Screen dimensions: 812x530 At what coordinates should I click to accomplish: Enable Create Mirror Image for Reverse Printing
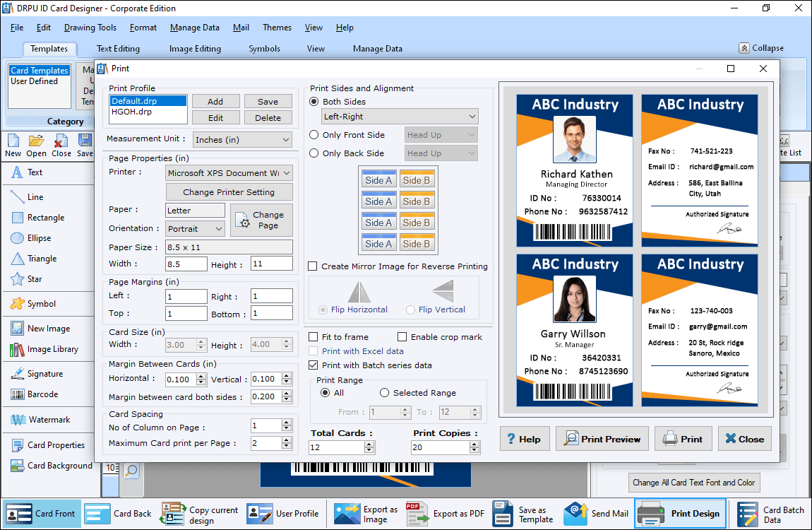tap(313, 266)
